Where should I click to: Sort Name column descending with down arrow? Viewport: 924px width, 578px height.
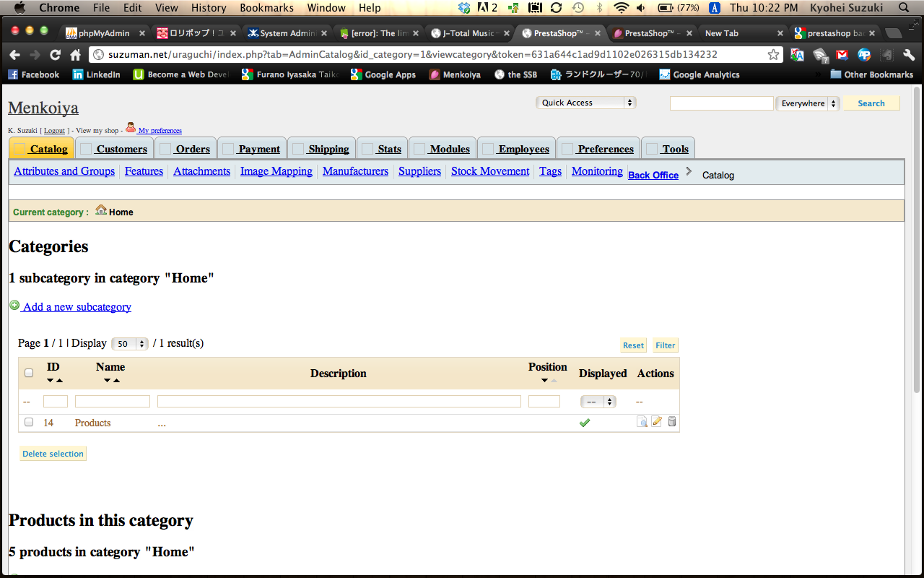pyautogui.click(x=107, y=381)
